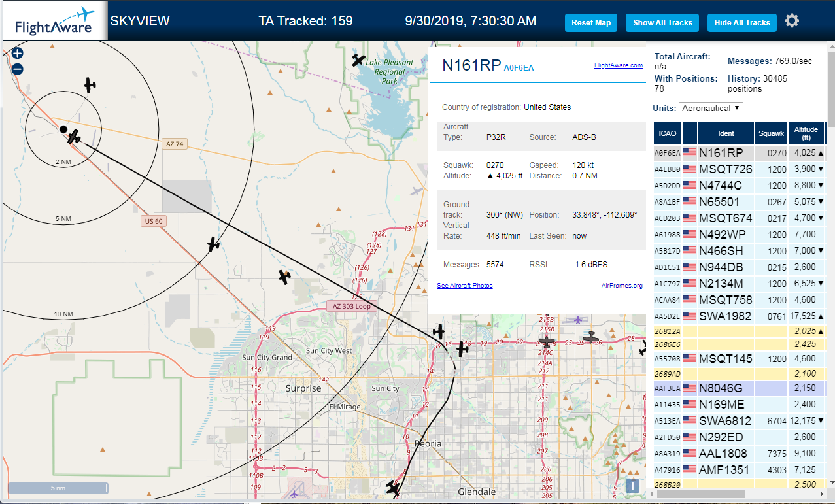Zoom in on the map

18,54
